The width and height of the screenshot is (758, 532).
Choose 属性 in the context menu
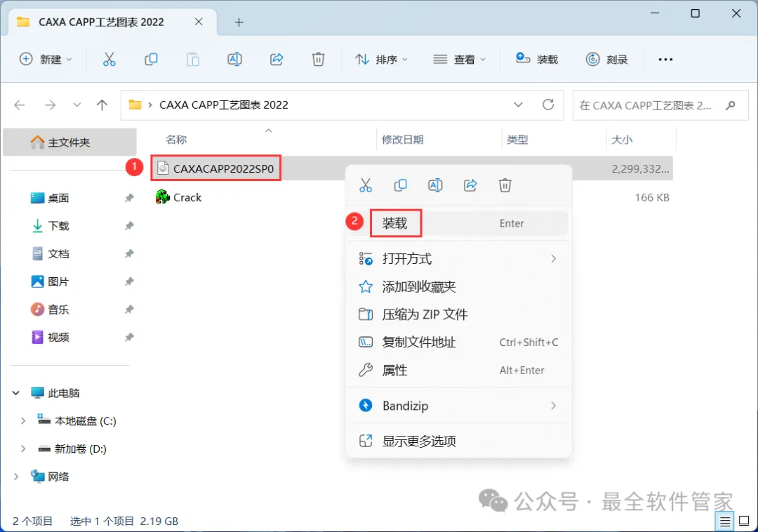point(458,371)
